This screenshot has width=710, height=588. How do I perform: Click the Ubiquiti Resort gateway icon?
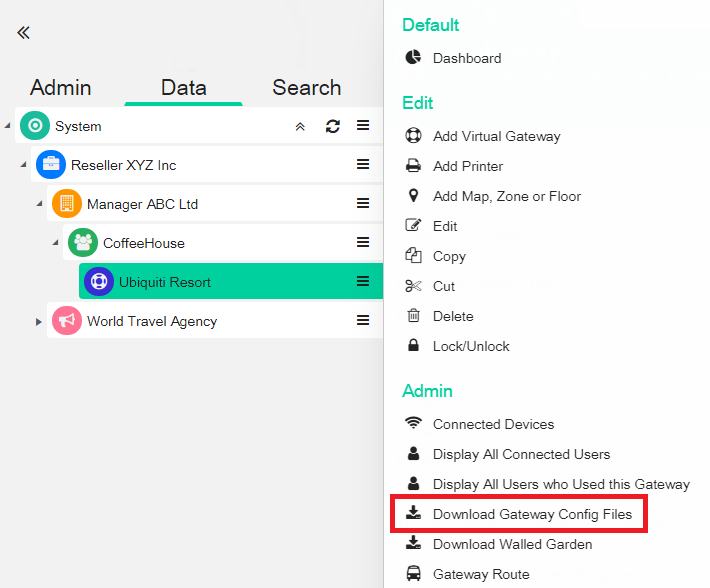click(x=99, y=282)
